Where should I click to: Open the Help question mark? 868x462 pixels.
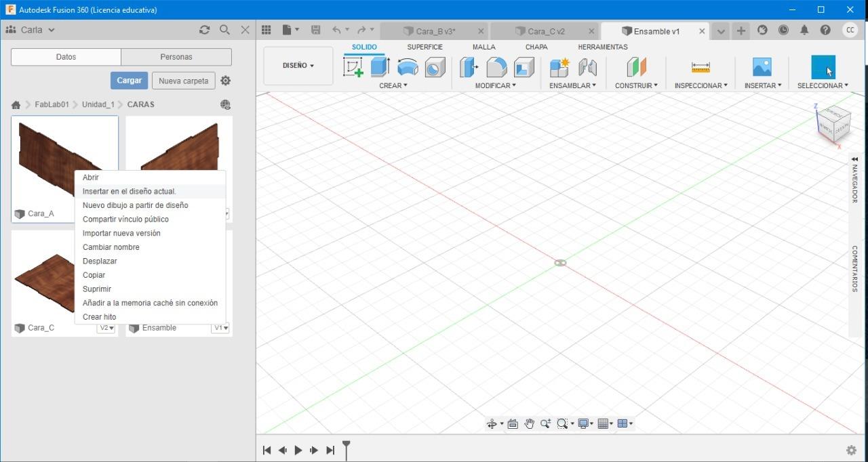click(x=825, y=30)
